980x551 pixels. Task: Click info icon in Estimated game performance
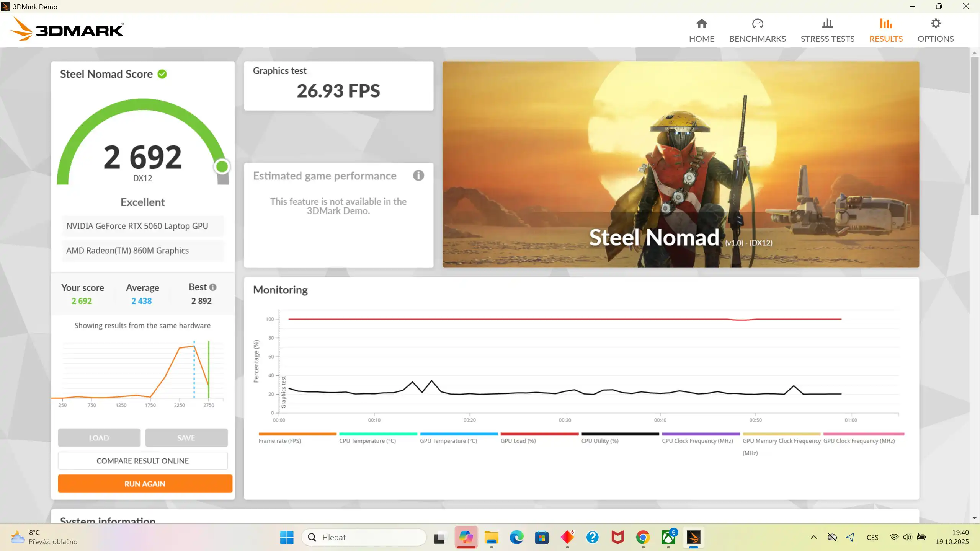point(418,176)
